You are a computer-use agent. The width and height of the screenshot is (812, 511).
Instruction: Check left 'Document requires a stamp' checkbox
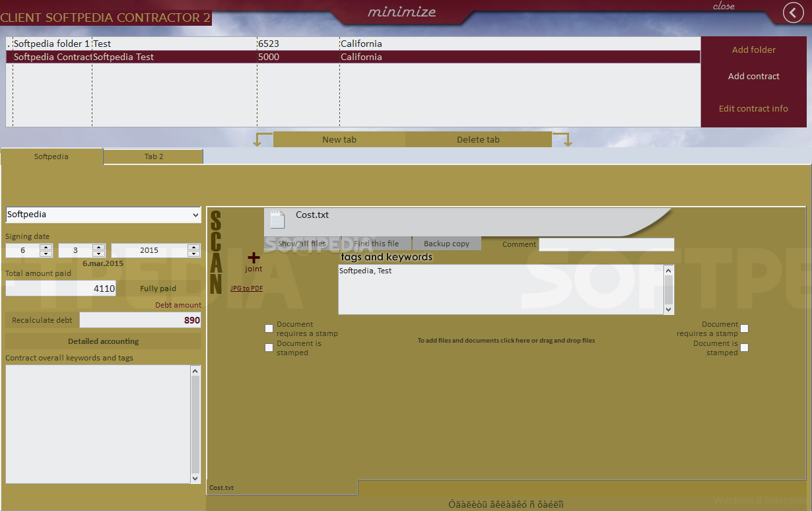pos(269,328)
